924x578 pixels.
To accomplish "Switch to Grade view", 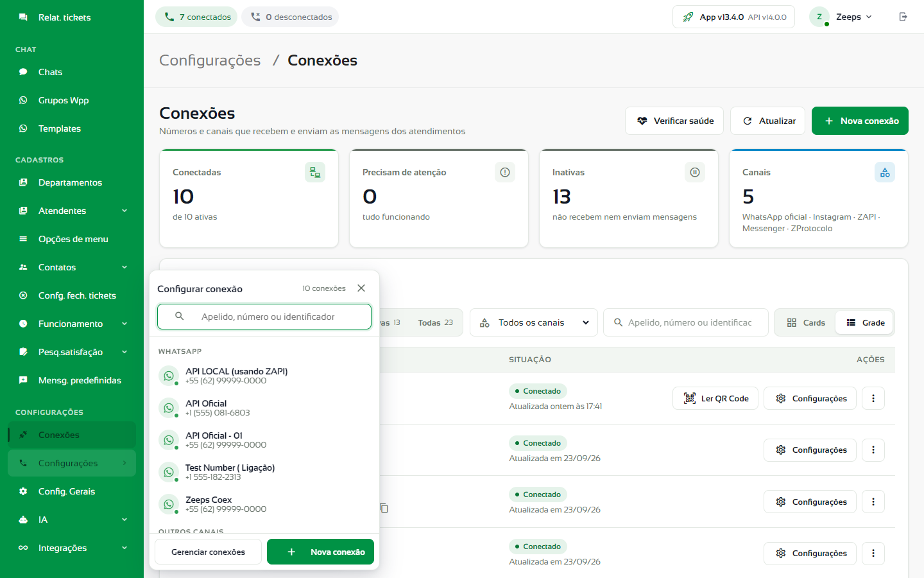I will (865, 322).
